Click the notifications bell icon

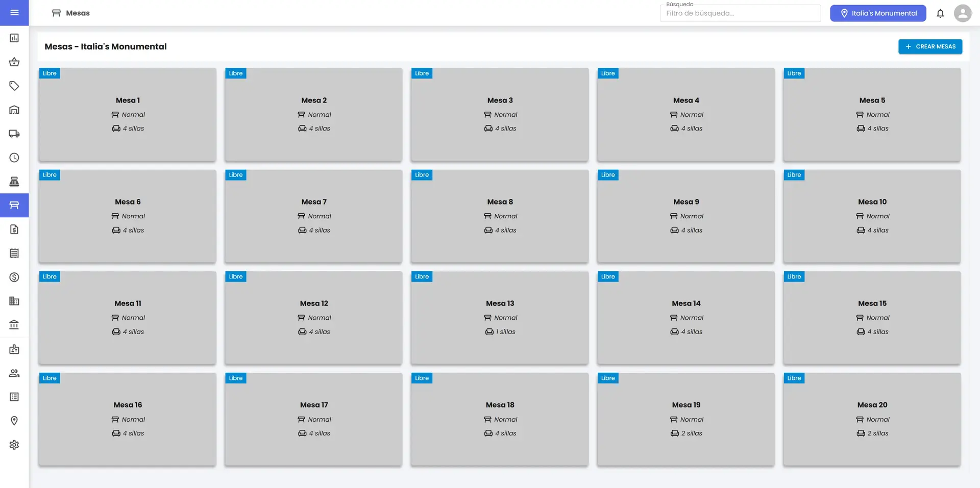tap(940, 13)
